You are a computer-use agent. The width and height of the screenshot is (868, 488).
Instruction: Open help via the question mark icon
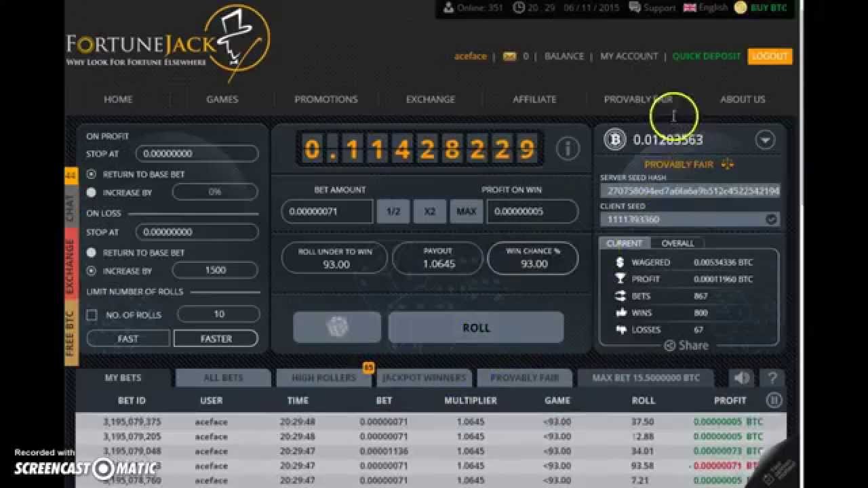[x=772, y=378]
